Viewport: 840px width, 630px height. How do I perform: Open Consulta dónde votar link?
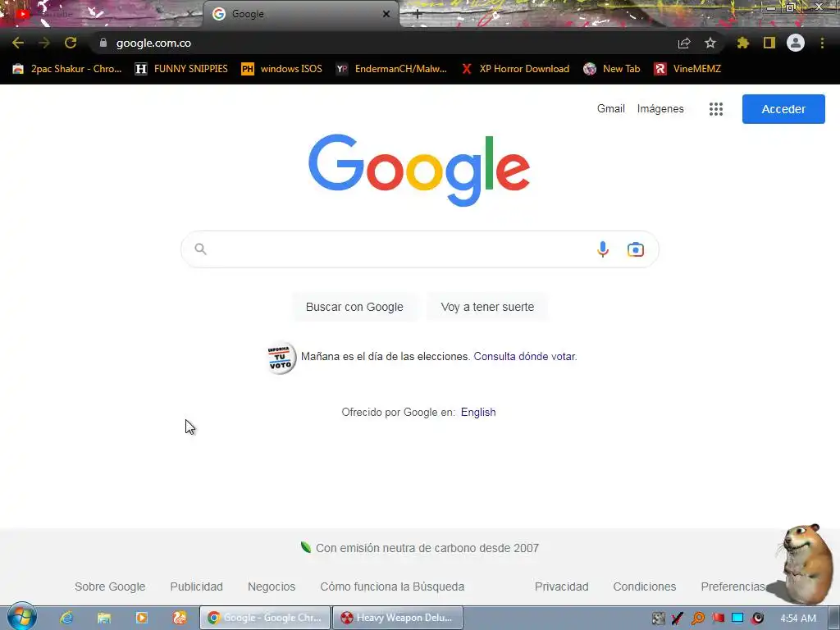click(x=525, y=356)
